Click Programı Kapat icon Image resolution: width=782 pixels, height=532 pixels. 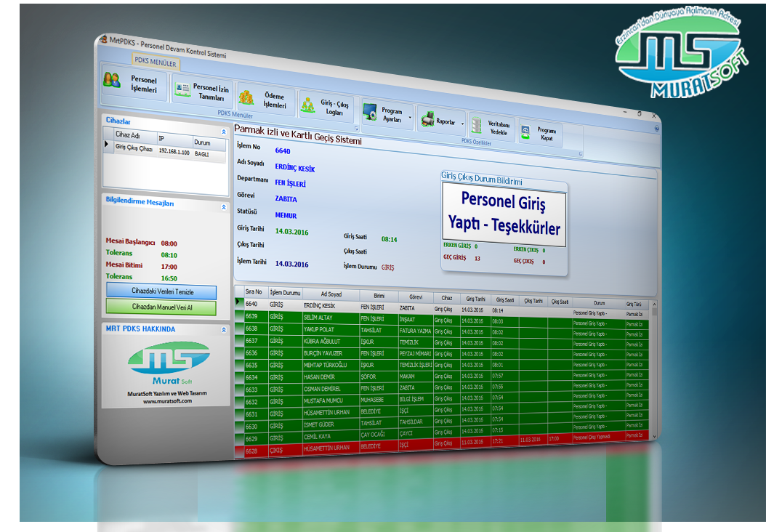coord(525,132)
